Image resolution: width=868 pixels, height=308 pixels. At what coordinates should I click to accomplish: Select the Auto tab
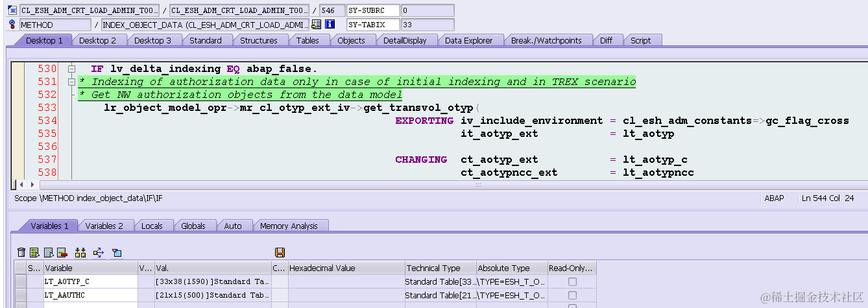233,226
